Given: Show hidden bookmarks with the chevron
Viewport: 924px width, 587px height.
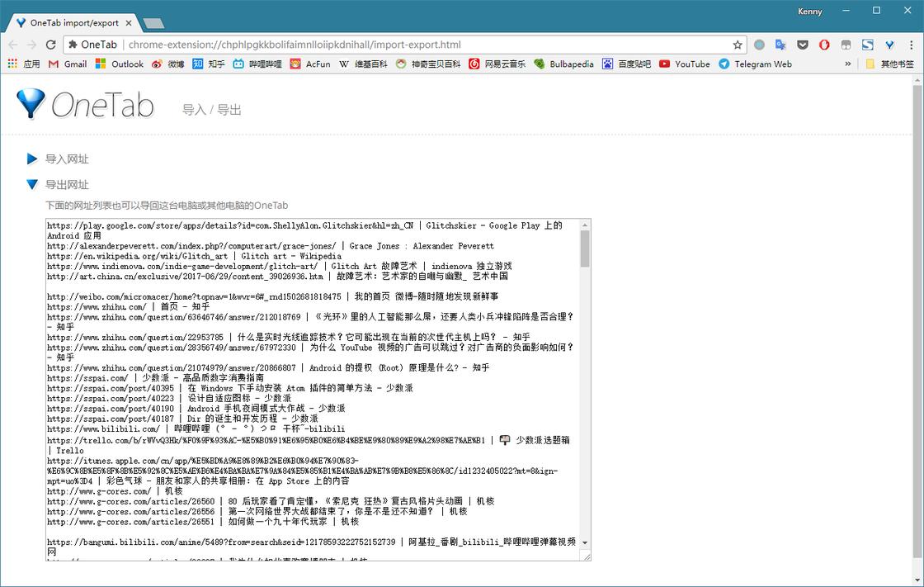Looking at the screenshot, I should pos(848,64).
